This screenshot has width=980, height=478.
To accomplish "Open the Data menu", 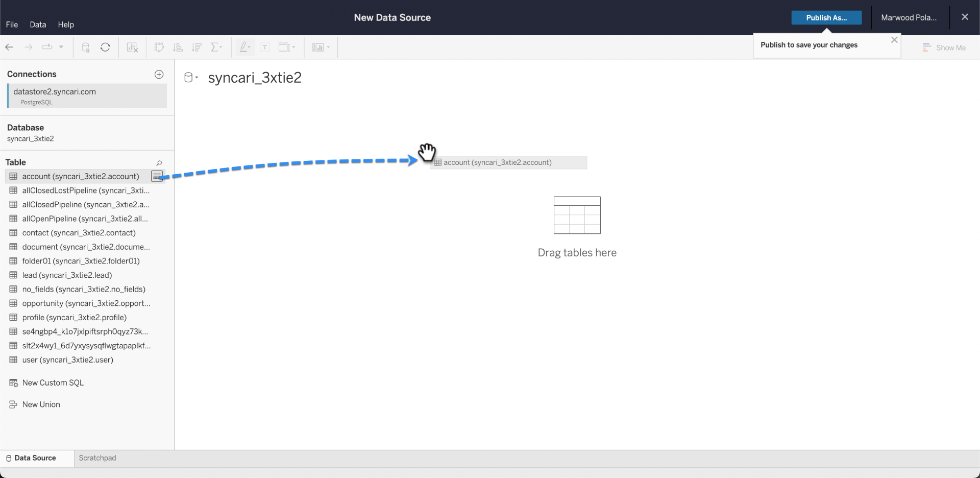I will [x=38, y=25].
